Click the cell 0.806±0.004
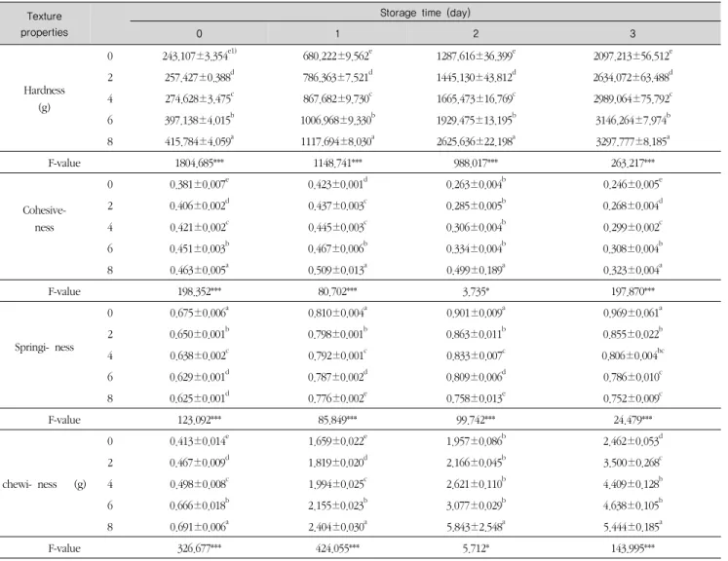The height and width of the screenshot is (561, 728). click(632, 355)
